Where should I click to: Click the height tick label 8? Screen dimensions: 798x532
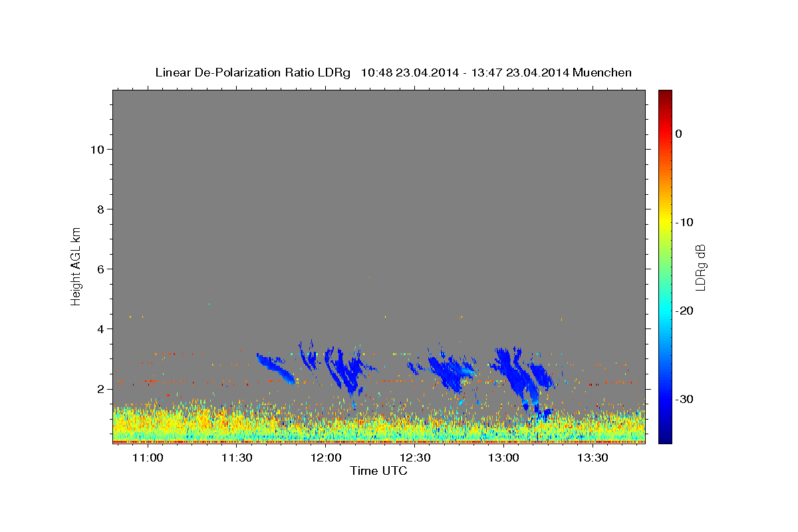[x=100, y=209]
